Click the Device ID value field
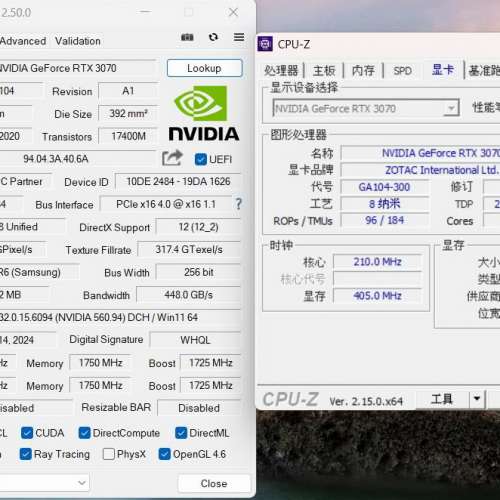This screenshot has height=500, width=500. tap(178, 181)
